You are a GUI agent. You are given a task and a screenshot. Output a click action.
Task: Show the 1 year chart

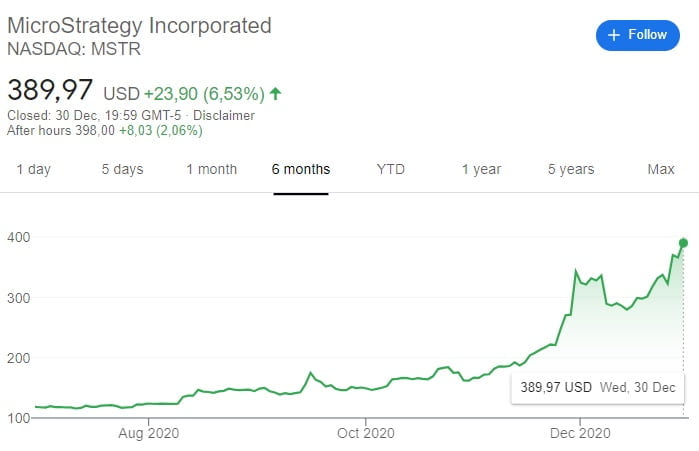481,169
